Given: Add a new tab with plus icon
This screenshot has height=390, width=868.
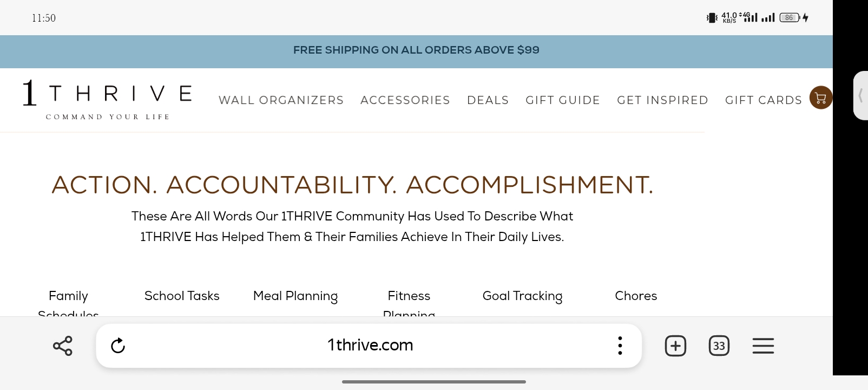Looking at the screenshot, I should (x=675, y=346).
